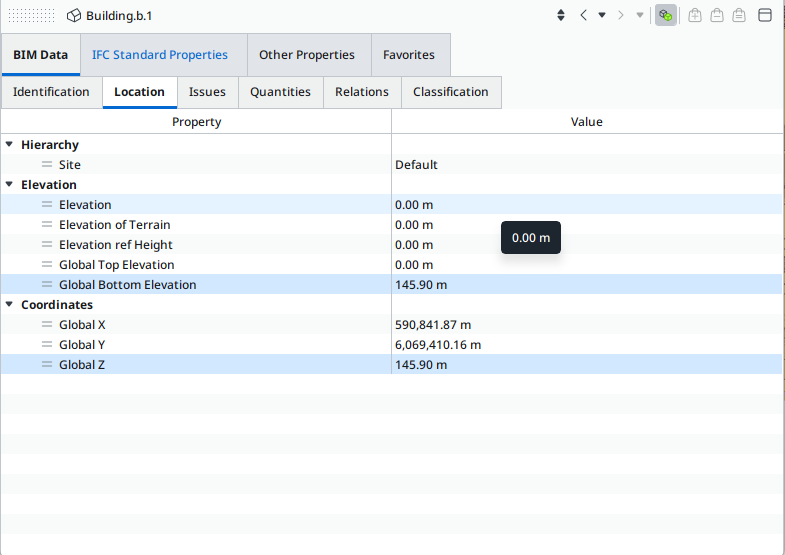Open the greyed forward history dropdown arrow
Screen dimensions: 785x555
[640, 16]
